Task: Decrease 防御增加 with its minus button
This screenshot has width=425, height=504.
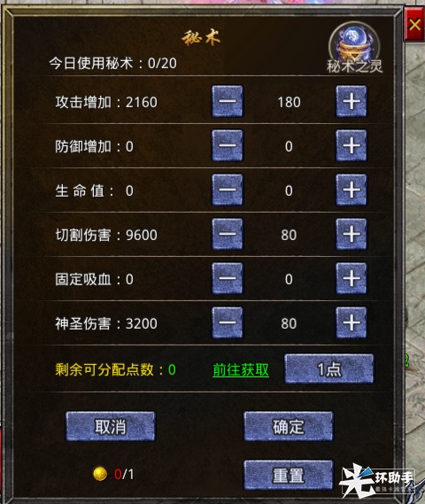Action: [228, 145]
